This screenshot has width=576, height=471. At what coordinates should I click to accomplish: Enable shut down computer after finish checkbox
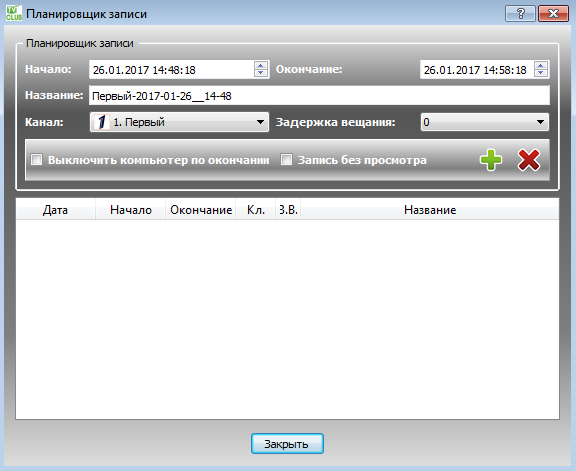[36, 160]
